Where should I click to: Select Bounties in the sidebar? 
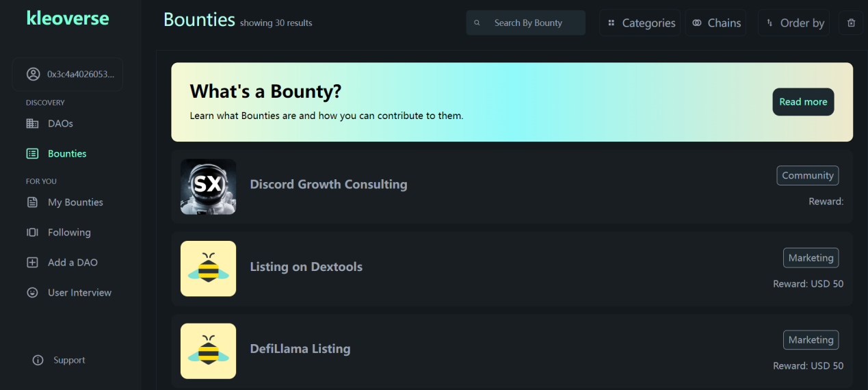pos(67,154)
